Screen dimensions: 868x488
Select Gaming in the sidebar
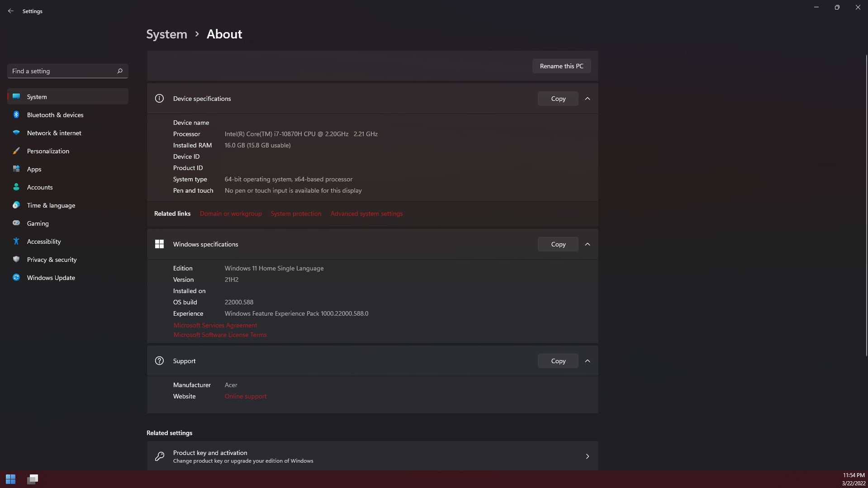38,223
